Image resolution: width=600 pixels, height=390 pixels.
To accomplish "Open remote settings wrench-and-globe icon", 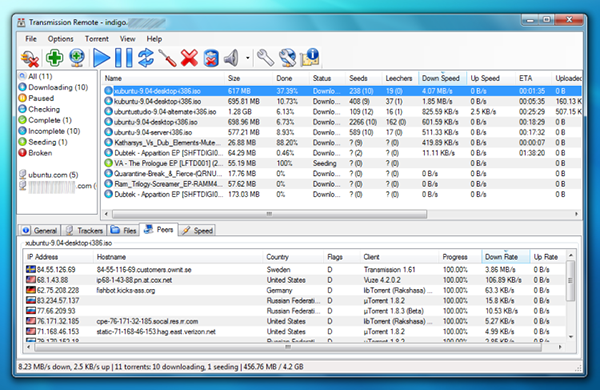I will pos(287,58).
